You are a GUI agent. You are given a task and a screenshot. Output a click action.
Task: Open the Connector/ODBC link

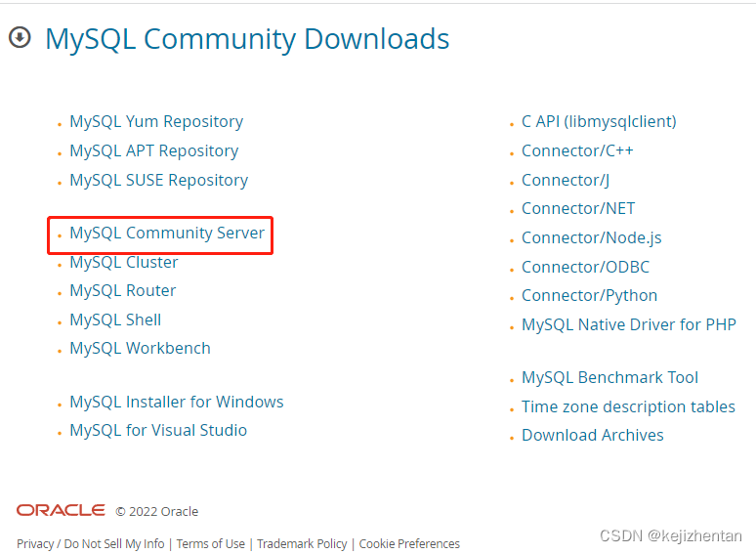click(x=585, y=267)
